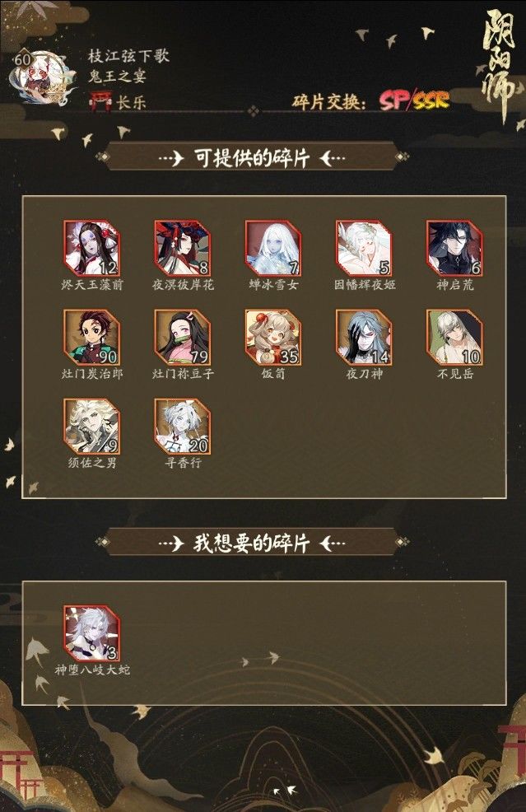Click the player name 枝江弦下歌
Image resolution: width=526 pixels, height=812 pixels.
tap(129, 55)
